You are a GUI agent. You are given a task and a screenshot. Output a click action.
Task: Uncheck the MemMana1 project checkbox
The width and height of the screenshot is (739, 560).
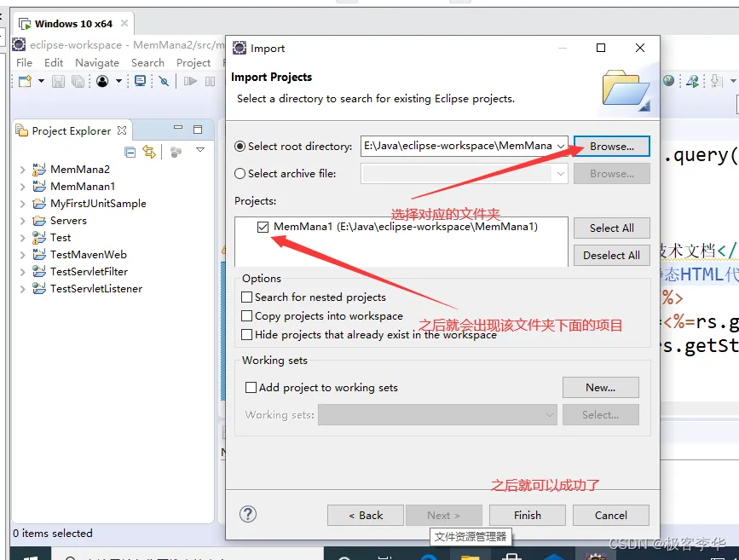[x=263, y=228]
